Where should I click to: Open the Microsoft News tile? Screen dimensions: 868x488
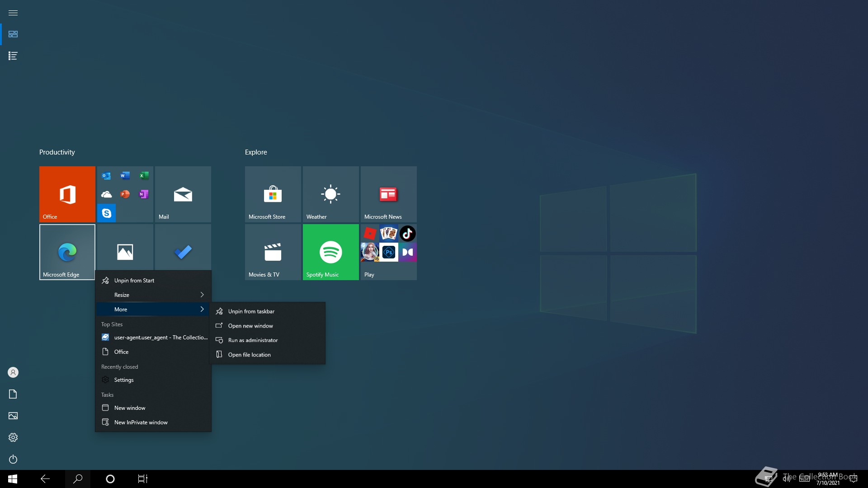click(x=389, y=194)
